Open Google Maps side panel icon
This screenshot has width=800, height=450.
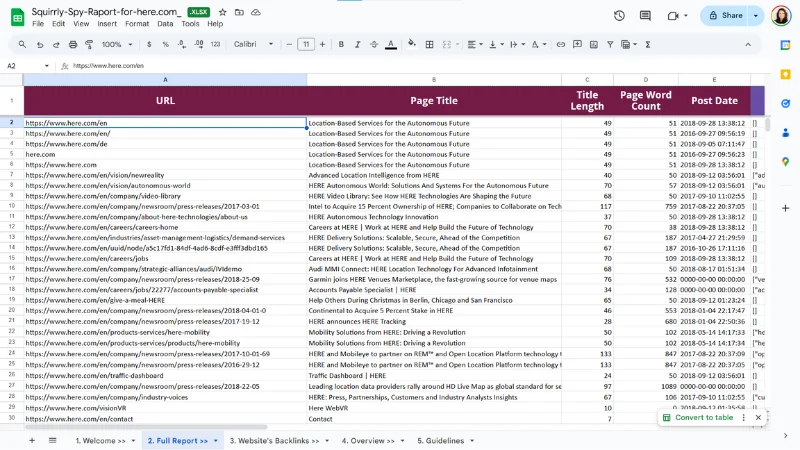[785, 161]
